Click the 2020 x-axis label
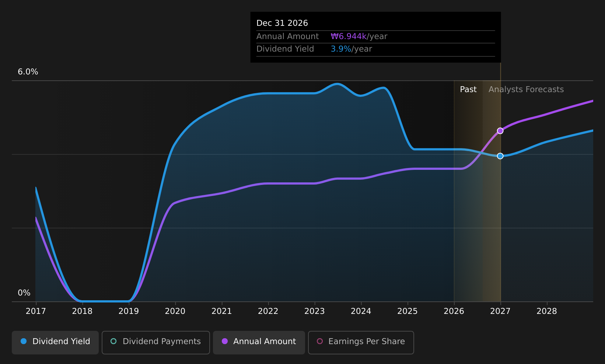The width and height of the screenshot is (605, 364). [x=175, y=311]
